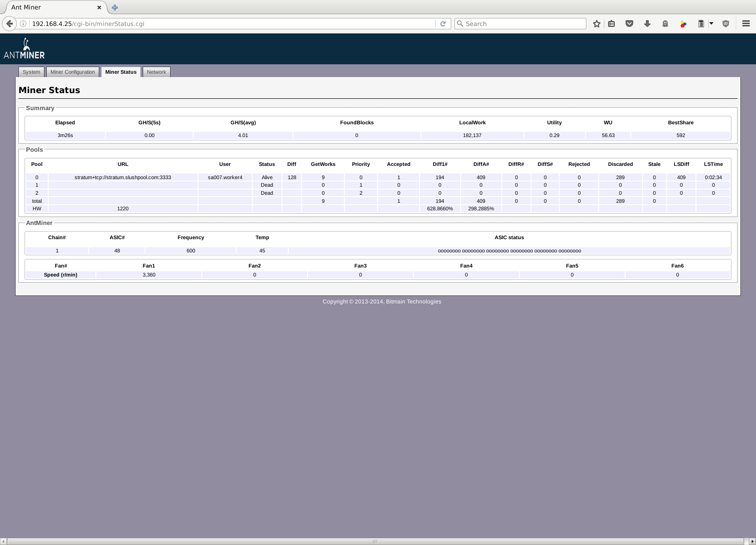756x545 pixels.
Task: Click the Miner Status page heading
Action: [x=49, y=90]
